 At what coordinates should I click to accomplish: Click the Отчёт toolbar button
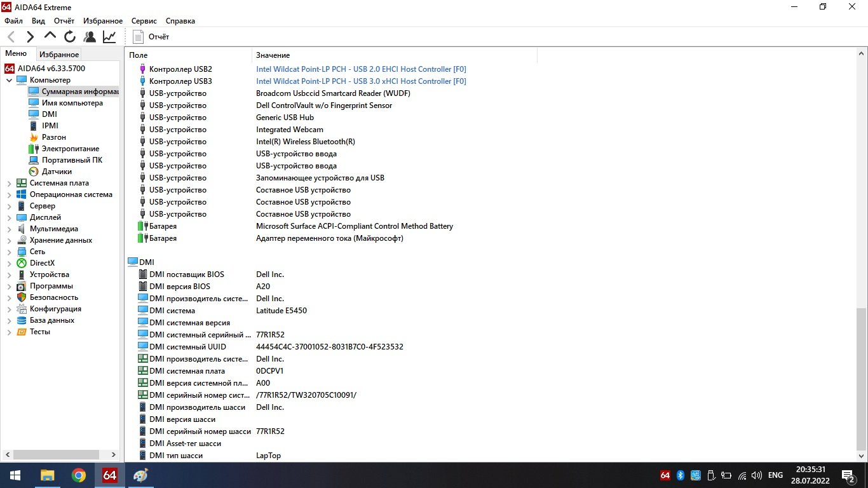tap(151, 37)
